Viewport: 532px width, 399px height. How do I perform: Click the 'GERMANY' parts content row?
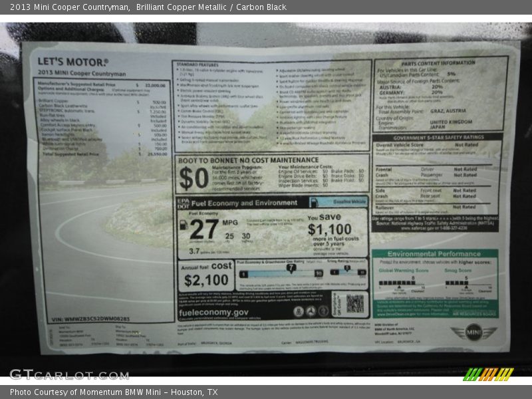pyautogui.click(x=410, y=92)
